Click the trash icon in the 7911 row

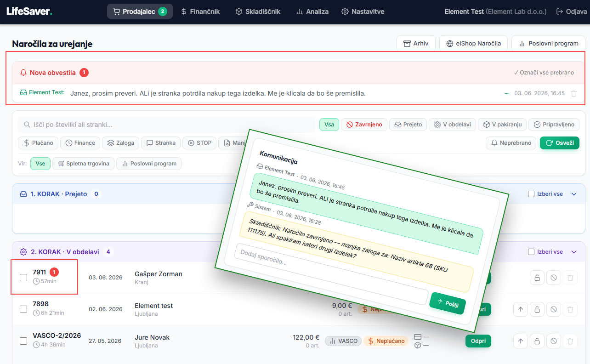coord(570,278)
